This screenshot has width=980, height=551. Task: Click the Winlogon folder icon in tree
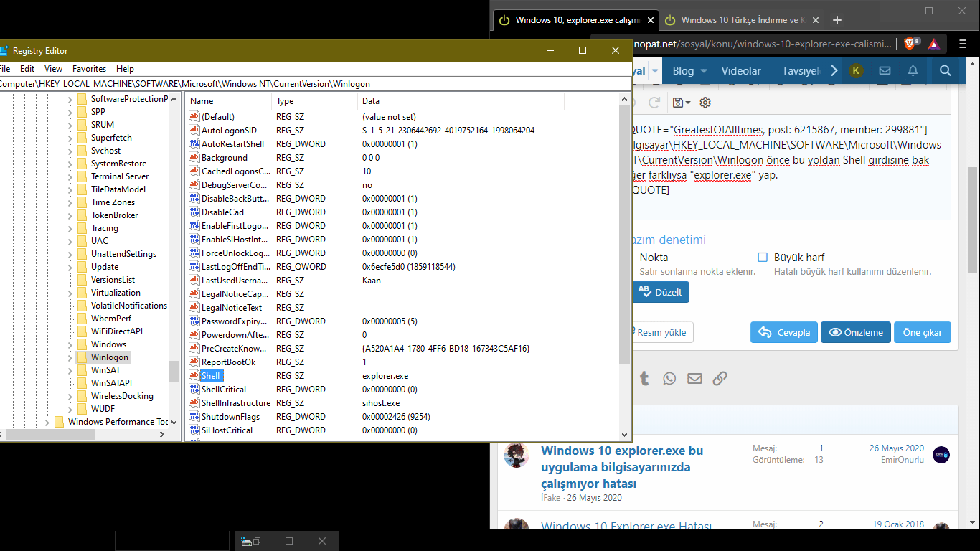click(82, 357)
